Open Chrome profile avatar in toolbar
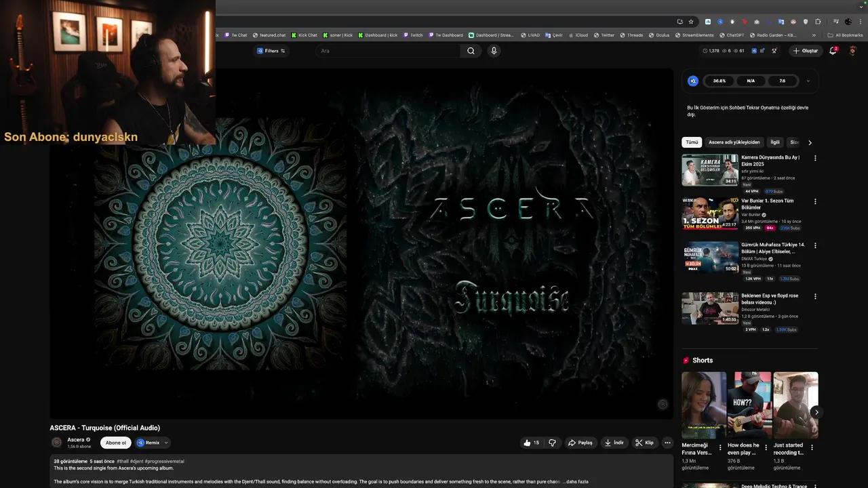Screen dimensions: 868x488 click(x=848, y=22)
